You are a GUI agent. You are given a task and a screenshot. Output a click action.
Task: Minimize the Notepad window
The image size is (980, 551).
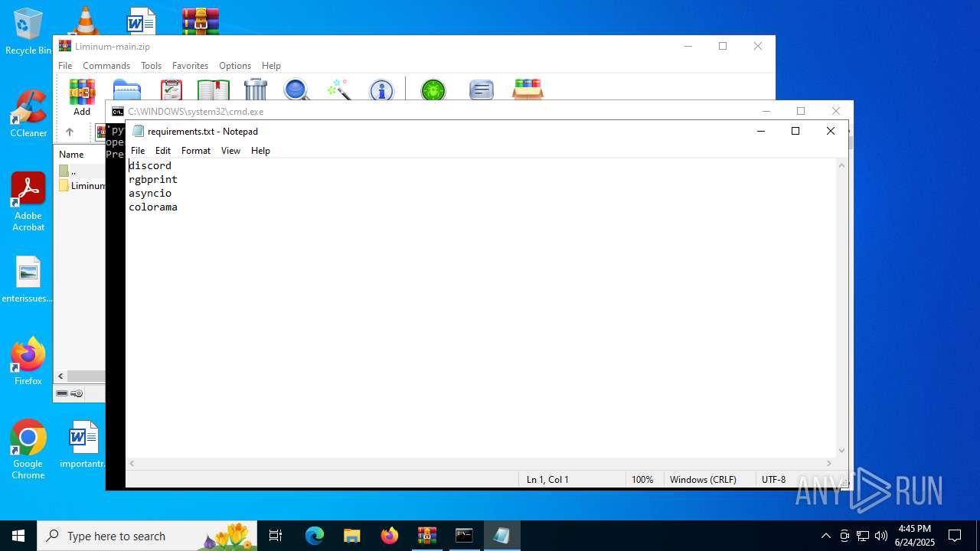(x=760, y=131)
